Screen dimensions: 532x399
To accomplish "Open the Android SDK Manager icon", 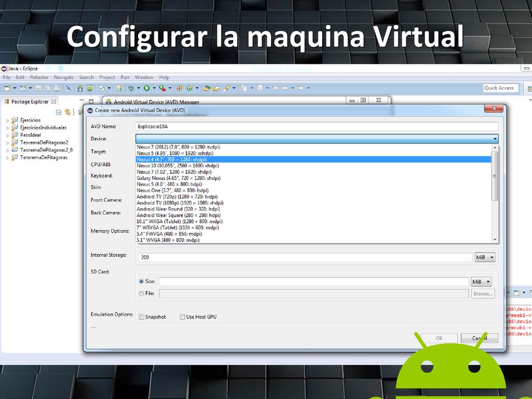I will pyautogui.click(x=80, y=88).
